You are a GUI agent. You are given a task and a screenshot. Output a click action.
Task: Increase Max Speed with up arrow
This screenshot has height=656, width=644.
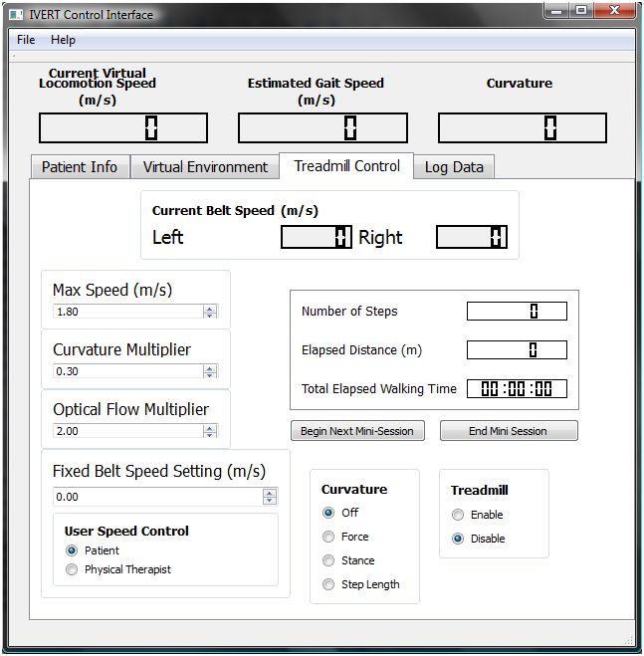click(210, 308)
